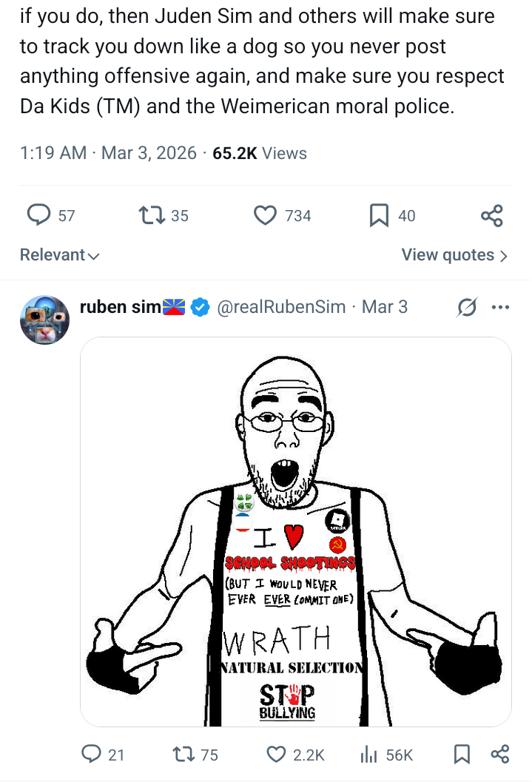Open ruben sim's profile avatar
The image size is (532, 782).
[x=44, y=320]
